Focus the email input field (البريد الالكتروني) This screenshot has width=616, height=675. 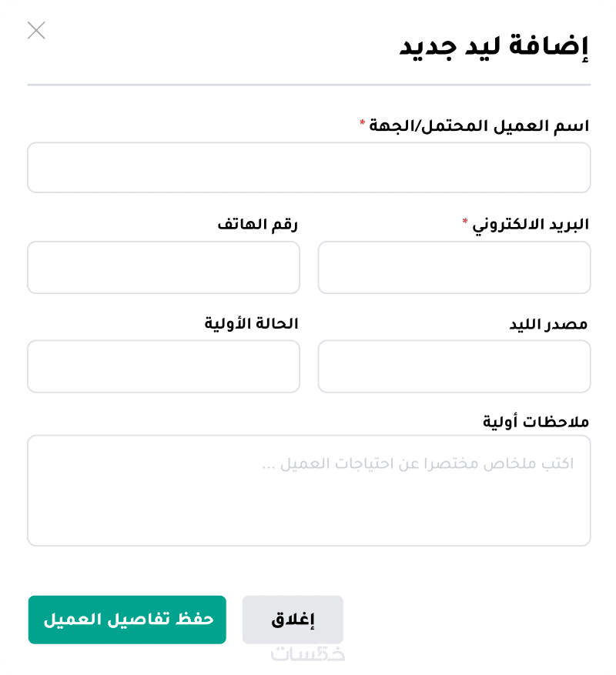pyautogui.click(x=454, y=267)
